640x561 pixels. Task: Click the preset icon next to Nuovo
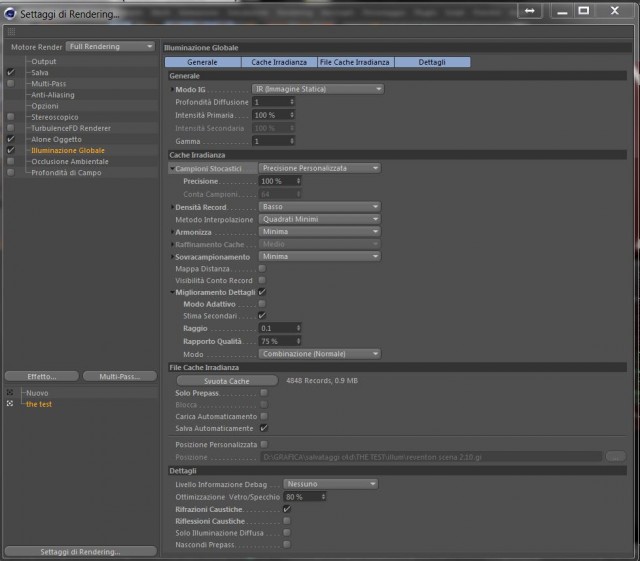coord(10,392)
